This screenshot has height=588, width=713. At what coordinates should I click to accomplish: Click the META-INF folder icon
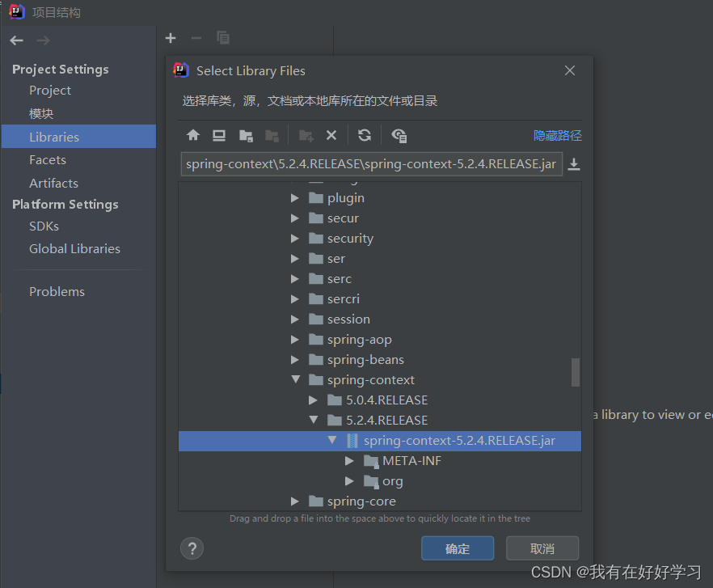coord(372,461)
